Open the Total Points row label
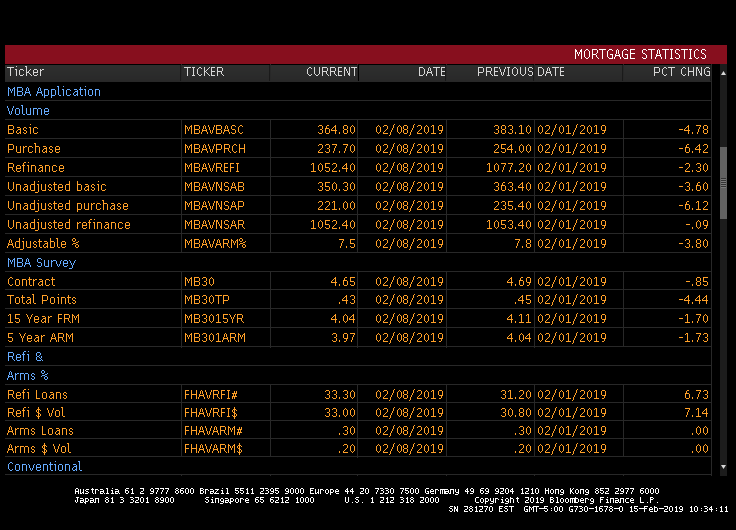 (x=42, y=300)
